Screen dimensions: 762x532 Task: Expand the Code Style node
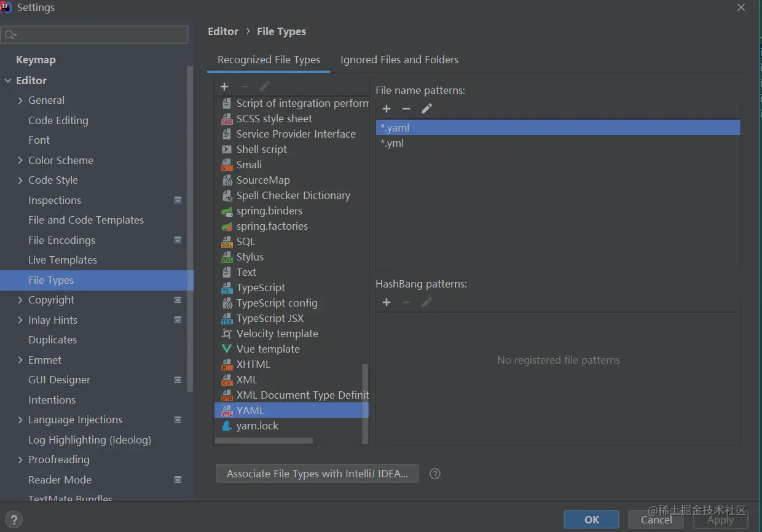point(20,180)
